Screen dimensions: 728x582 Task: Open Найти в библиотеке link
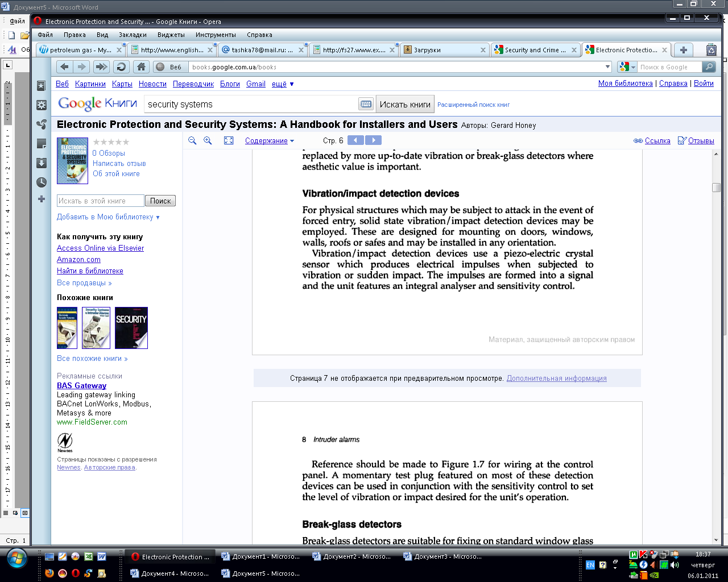click(x=90, y=271)
